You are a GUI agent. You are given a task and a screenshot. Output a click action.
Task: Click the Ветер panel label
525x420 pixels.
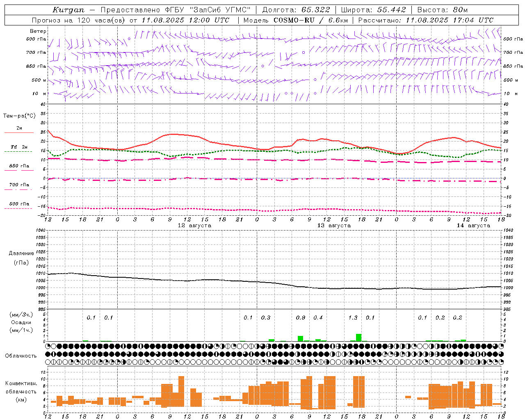tap(38, 31)
